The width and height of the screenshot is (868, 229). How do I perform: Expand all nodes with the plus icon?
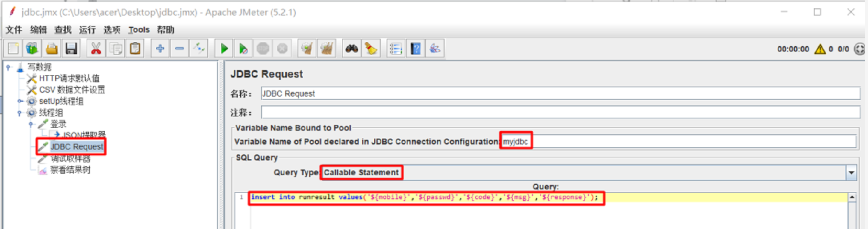(x=160, y=48)
